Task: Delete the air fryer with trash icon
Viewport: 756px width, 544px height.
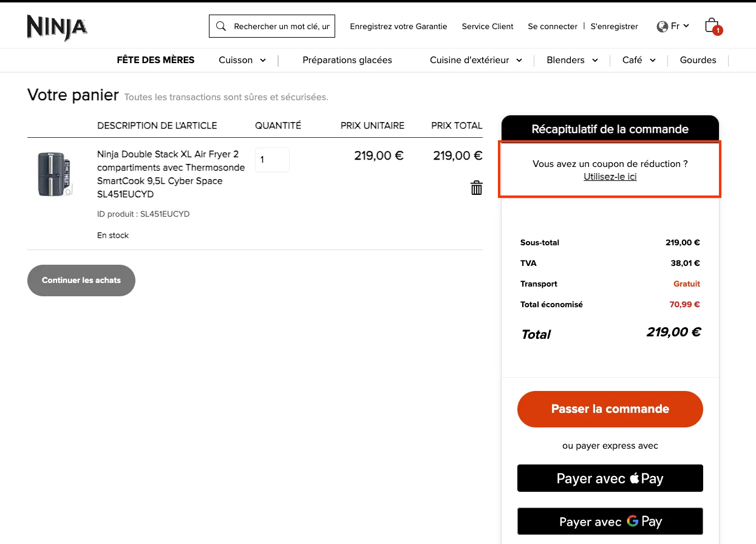Action: pyautogui.click(x=477, y=188)
